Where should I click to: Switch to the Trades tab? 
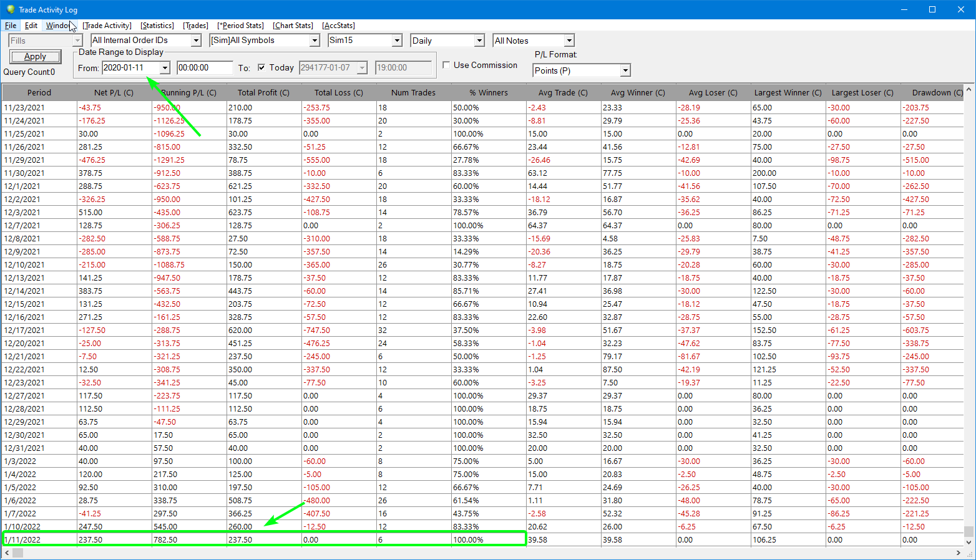tap(196, 26)
